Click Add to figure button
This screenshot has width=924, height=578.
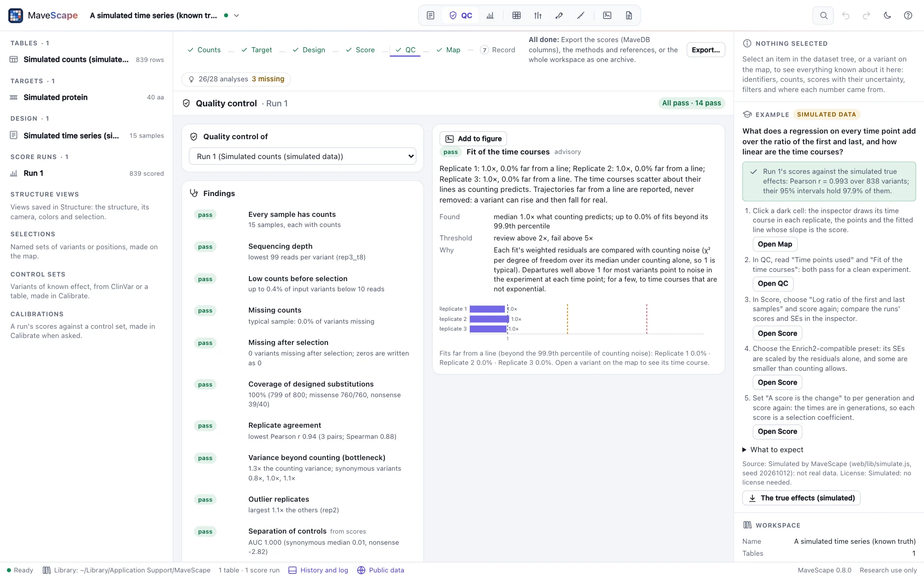(x=474, y=139)
